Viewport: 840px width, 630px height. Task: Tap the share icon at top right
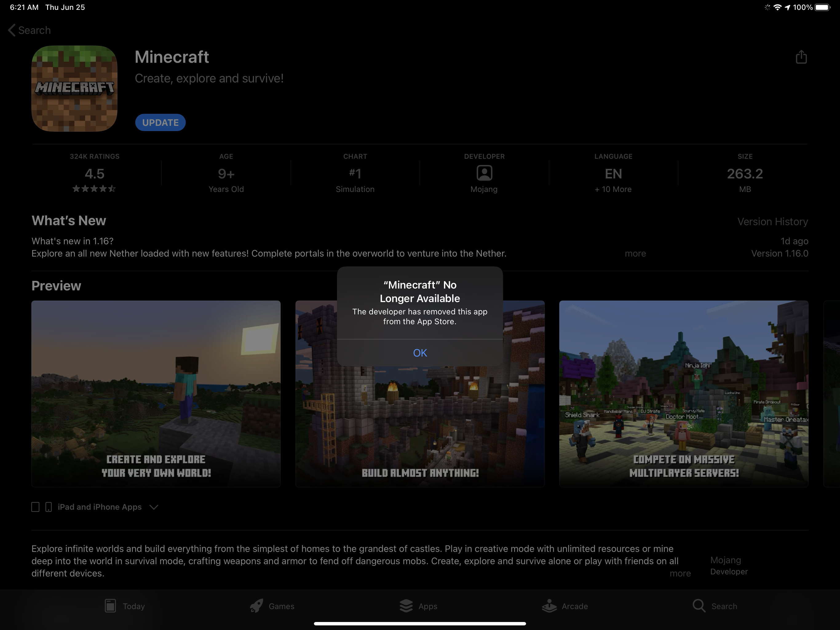(801, 57)
